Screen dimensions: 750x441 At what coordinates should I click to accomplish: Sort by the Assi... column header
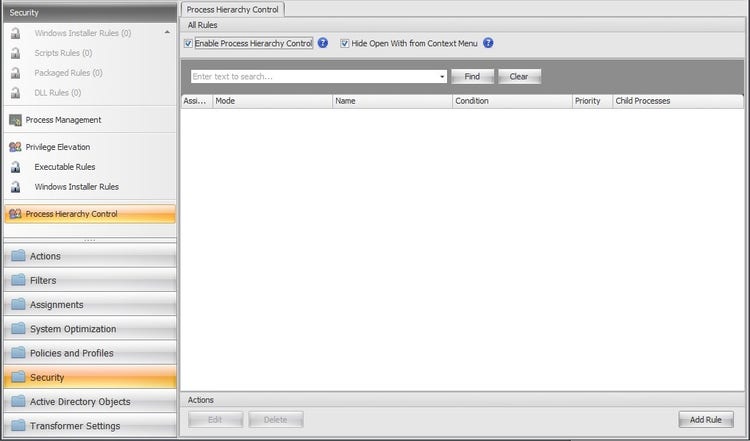click(197, 101)
